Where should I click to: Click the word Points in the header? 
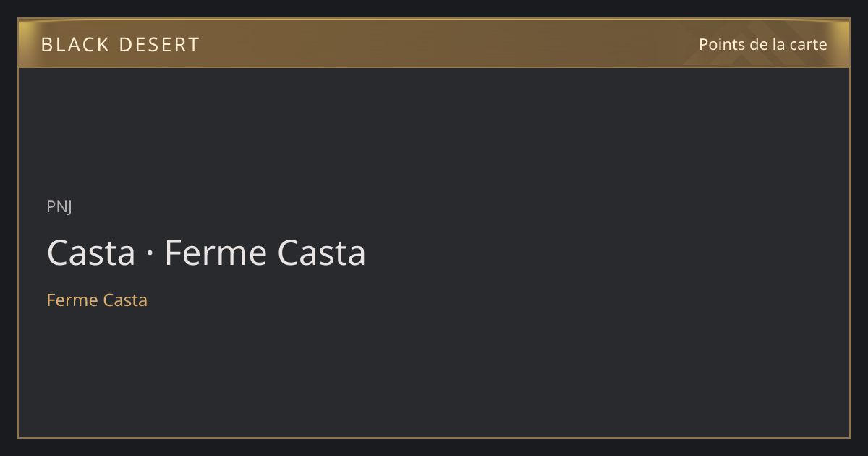[x=721, y=45]
